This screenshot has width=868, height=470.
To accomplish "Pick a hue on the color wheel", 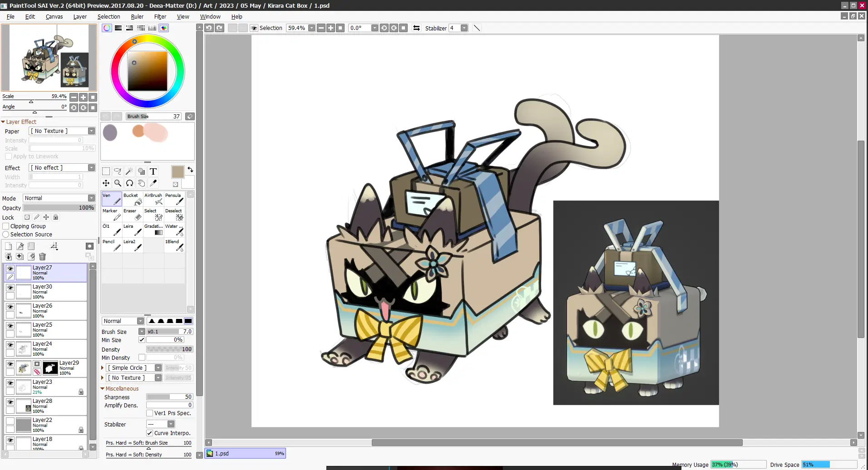I will pyautogui.click(x=134, y=42).
